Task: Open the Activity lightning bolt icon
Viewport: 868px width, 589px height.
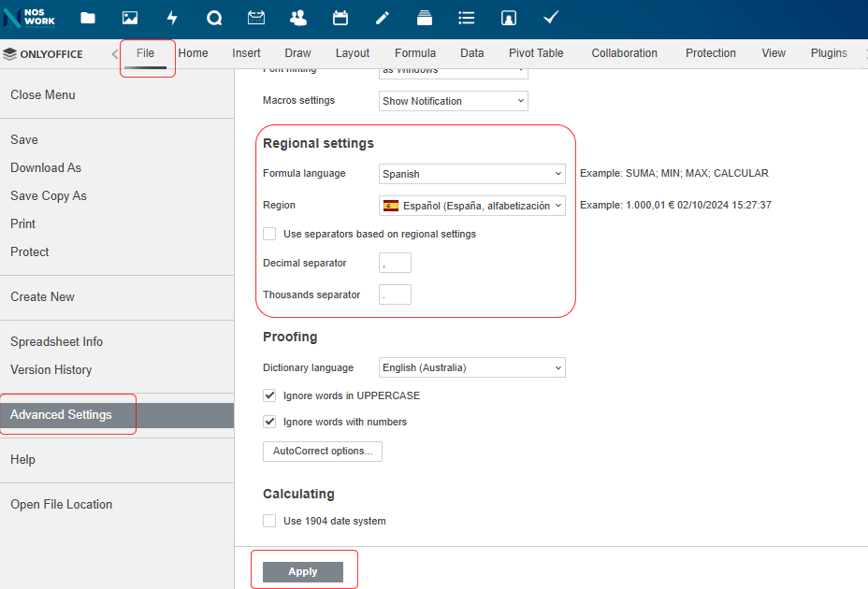Action: 172,19
